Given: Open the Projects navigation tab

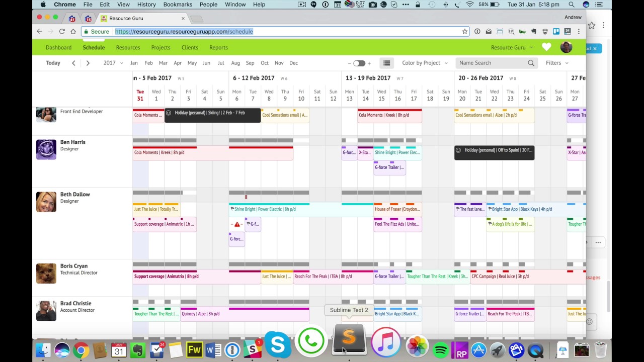Looking at the screenshot, I should tap(160, 47).
